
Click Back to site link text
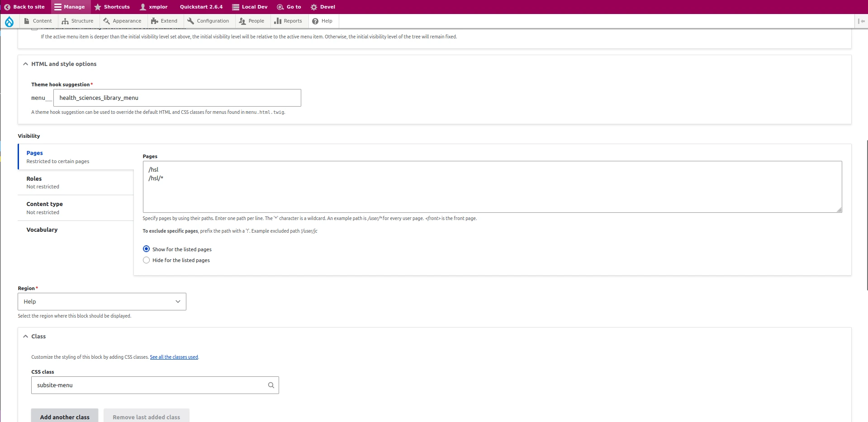pos(29,7)
